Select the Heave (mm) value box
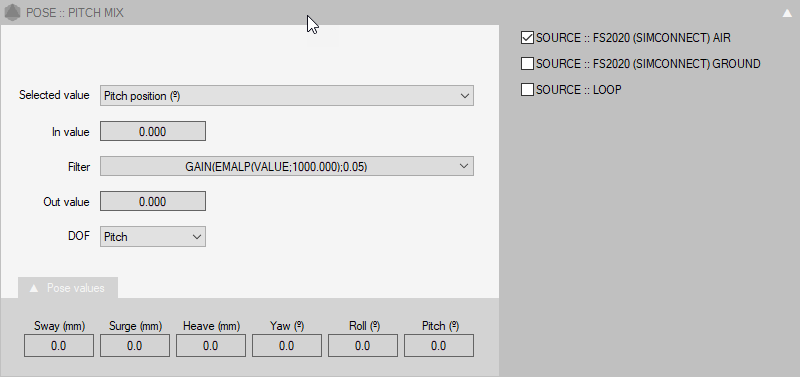 (211, 346)
